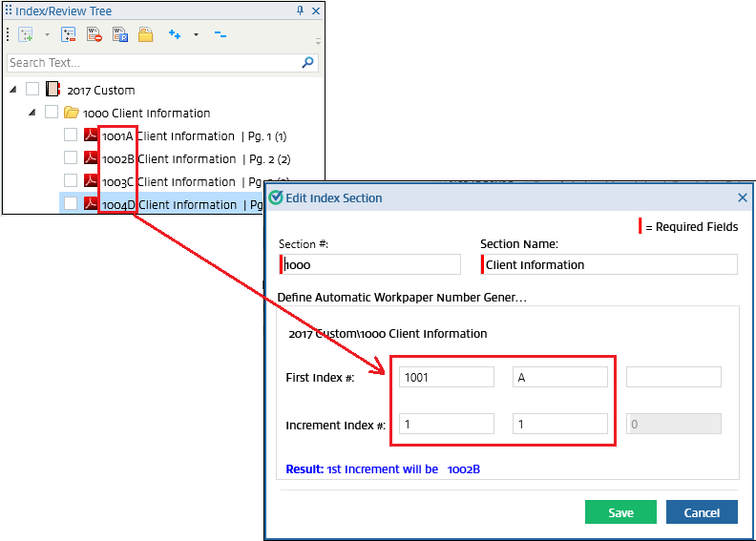The height and width of the screenshot is (541, 756).
Task: Check the 1004D Client Information checkbox
Action: (71, 203)
